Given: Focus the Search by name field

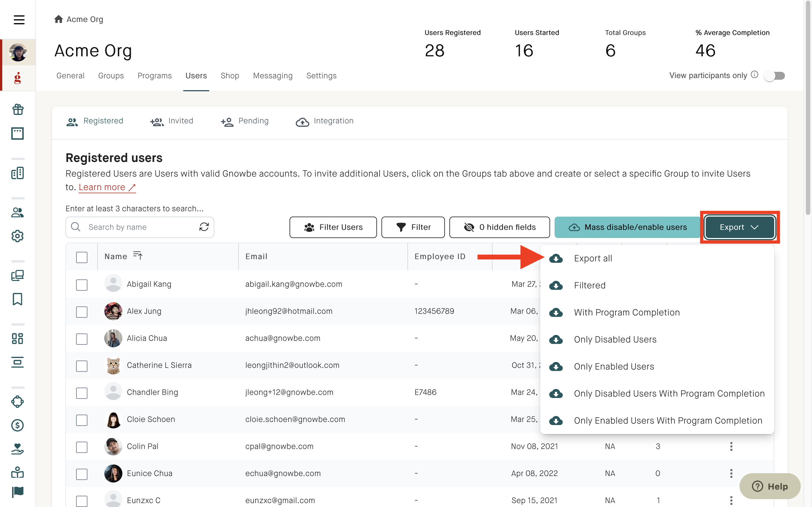Looking at the screenshot, I should (140, 227).
